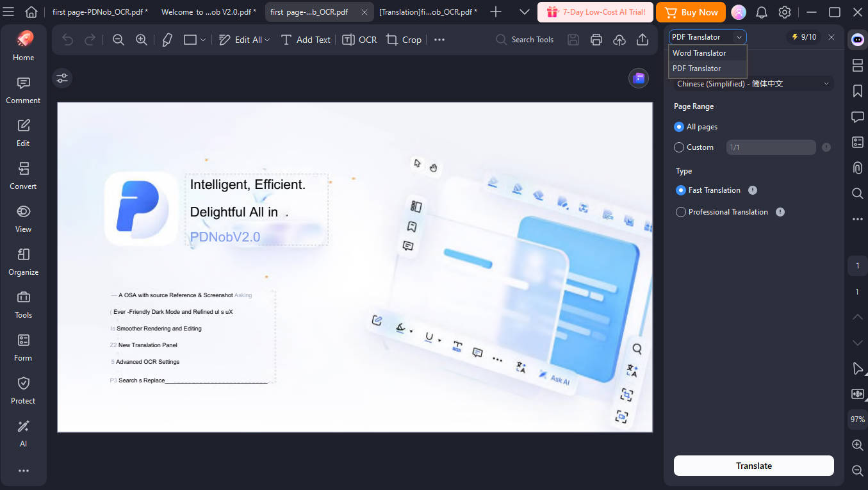This screenshot has height=490, width=868.
Task: Click the Translate button
Action: 754,466
